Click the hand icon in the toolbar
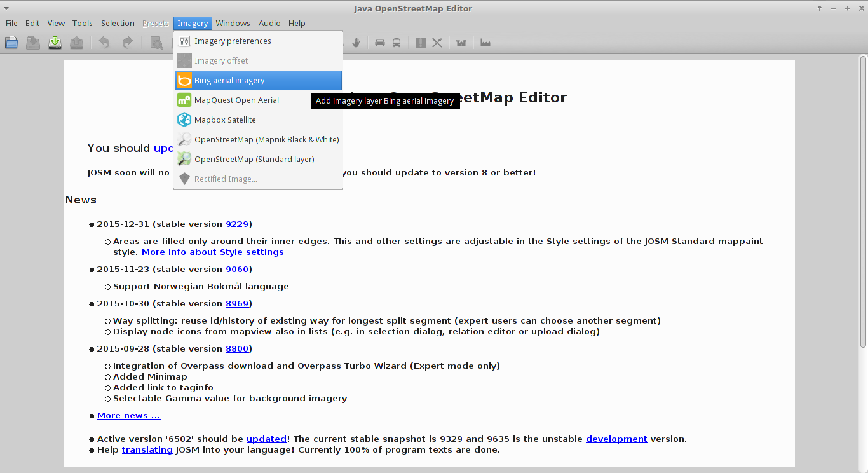 click(356, 43)
